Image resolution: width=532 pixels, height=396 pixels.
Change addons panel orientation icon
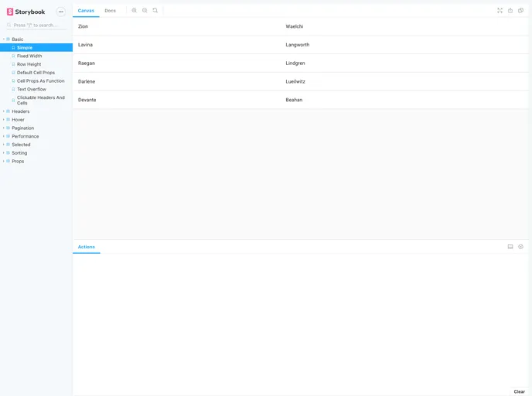tap(510, 247)
